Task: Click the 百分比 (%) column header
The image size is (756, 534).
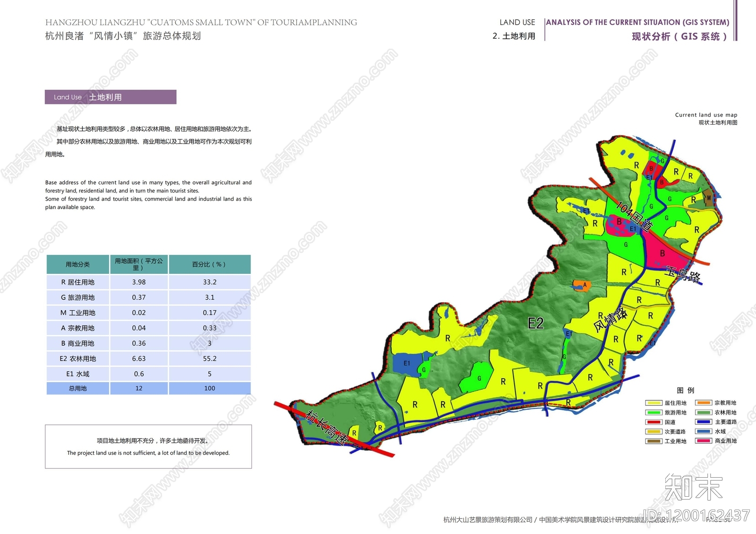Action: tap(209, 264)
